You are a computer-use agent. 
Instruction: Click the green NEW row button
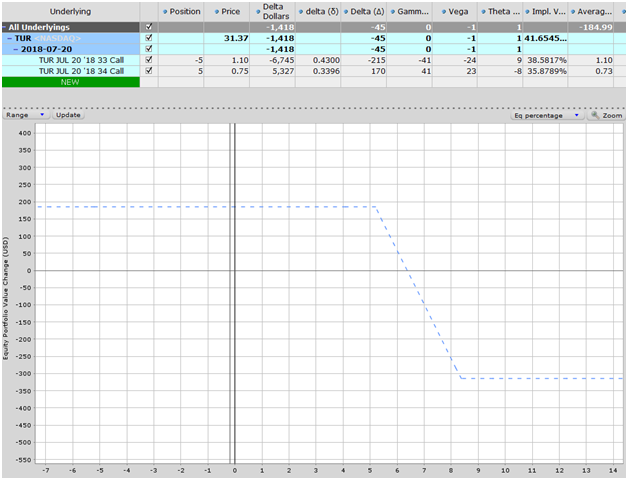(x=70, y=82)
